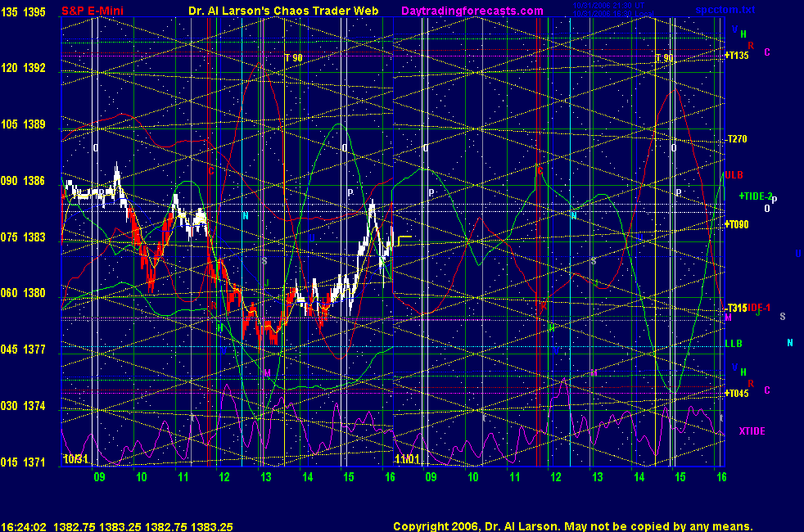The image size is (804, 532).
Task: Click the "S&P E-Mini" chart title
Action: [93, 11]
